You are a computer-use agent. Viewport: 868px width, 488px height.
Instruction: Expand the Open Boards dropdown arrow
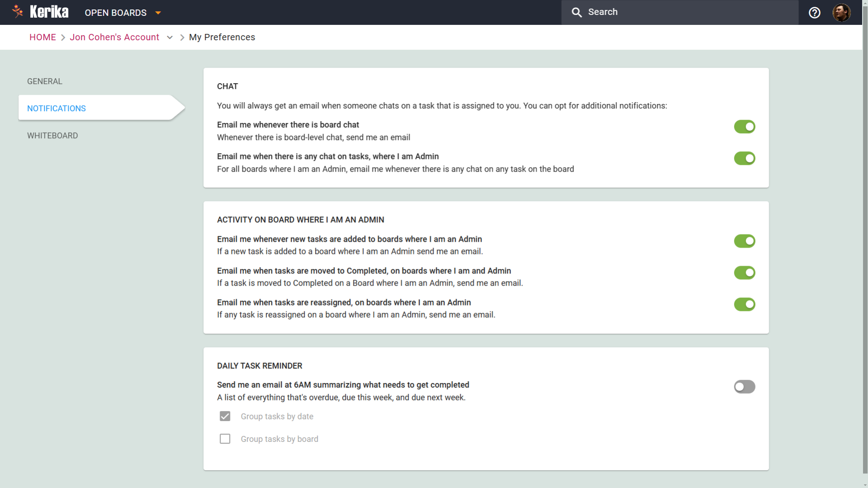tap(158, 13)
